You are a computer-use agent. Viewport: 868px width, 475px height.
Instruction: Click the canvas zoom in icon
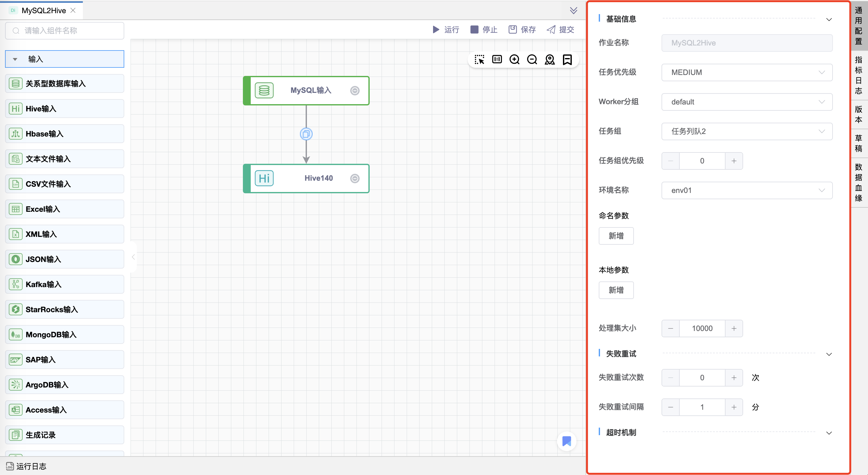pos(515,60)
